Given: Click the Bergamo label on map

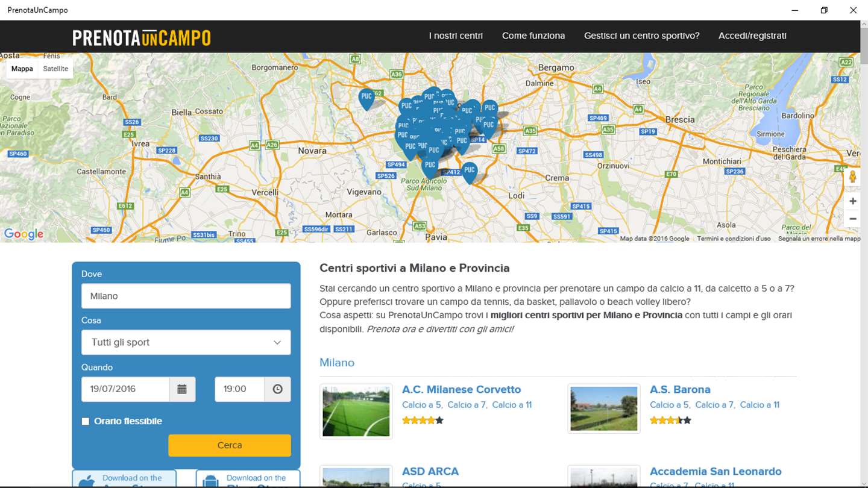Looking at the screenshot, I should tap(556, 67).
